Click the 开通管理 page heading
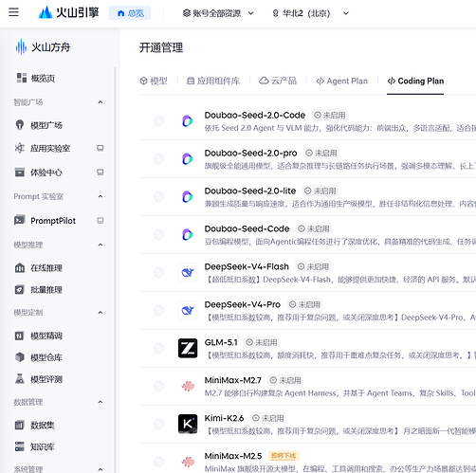This screenshot has width=476, height=473. coord(161,47)
